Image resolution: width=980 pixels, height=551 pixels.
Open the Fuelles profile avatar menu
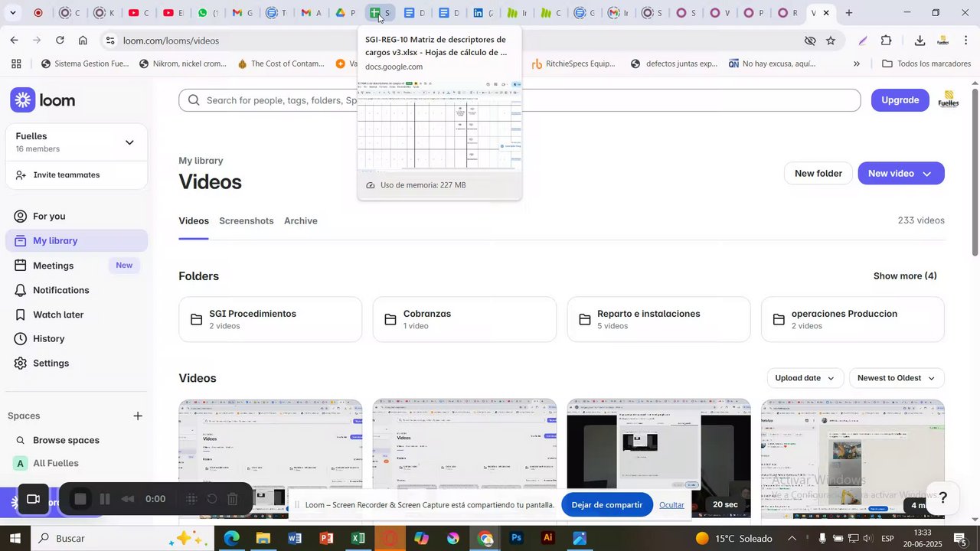coord(949,100)
